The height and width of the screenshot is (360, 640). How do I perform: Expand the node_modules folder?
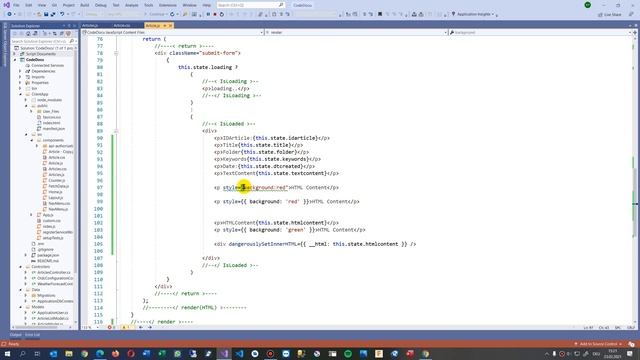coord(26,100)
